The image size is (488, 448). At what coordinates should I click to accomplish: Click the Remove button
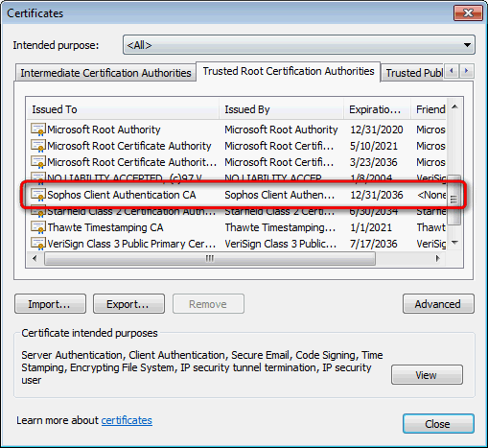pyautogui.click(x=208, y=304)
